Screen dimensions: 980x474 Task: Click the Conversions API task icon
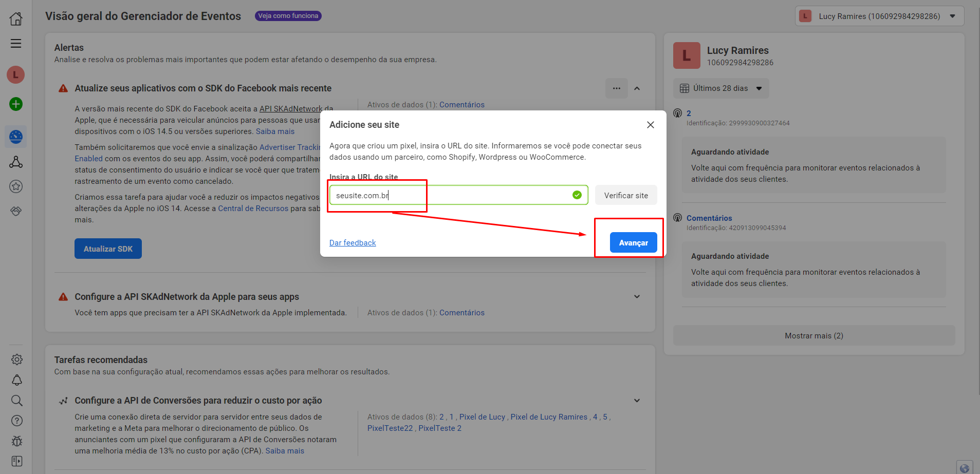pyautogui.click(x=63, y=401)
